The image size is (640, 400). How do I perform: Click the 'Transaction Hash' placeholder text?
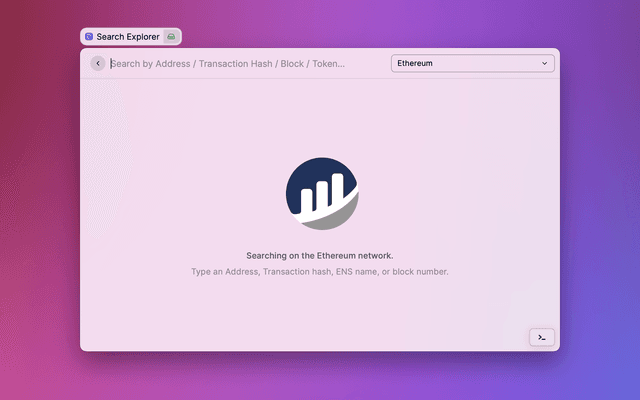tap(236, 63)
